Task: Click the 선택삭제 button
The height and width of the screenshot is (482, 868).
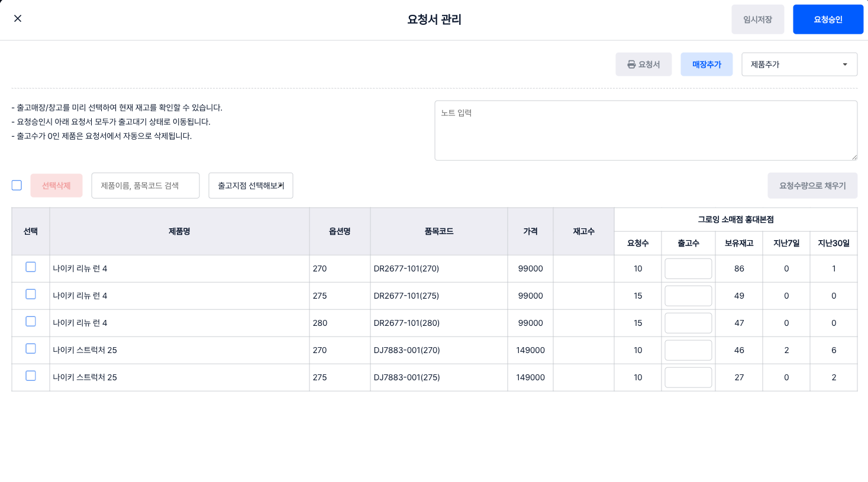Action: tap(56, 186)
